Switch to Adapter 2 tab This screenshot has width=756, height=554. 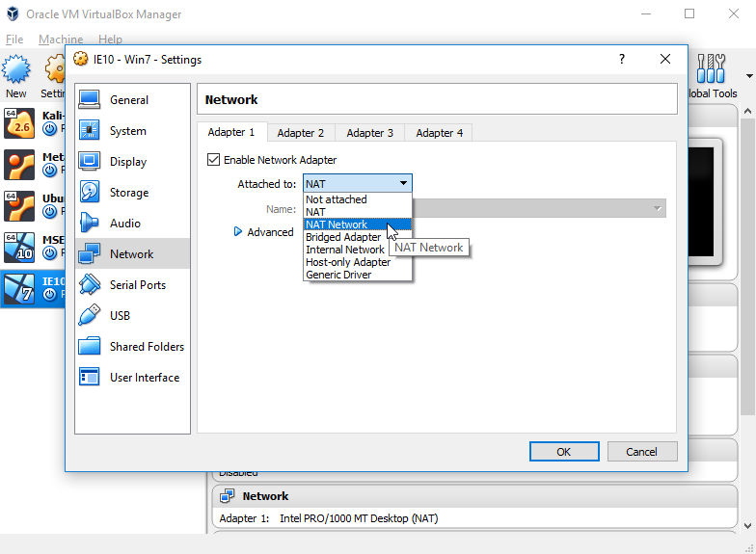pos(300,133)
